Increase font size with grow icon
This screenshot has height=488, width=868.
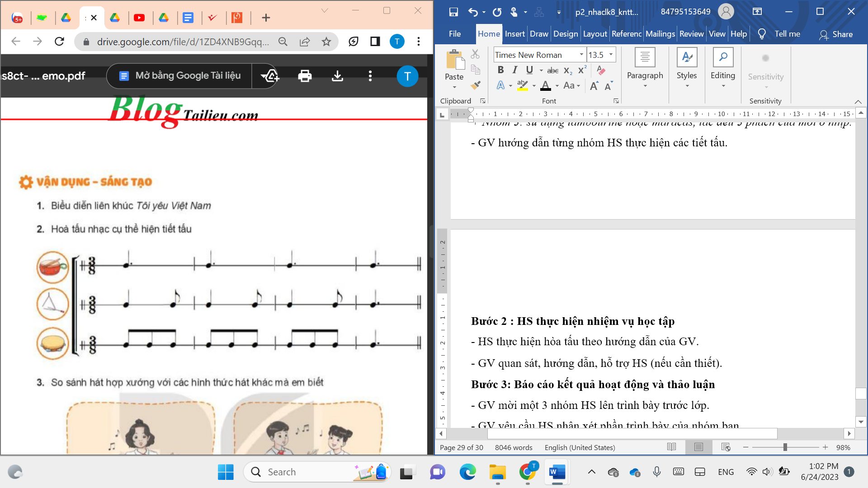pyautogui.click(x=594, y=85)
